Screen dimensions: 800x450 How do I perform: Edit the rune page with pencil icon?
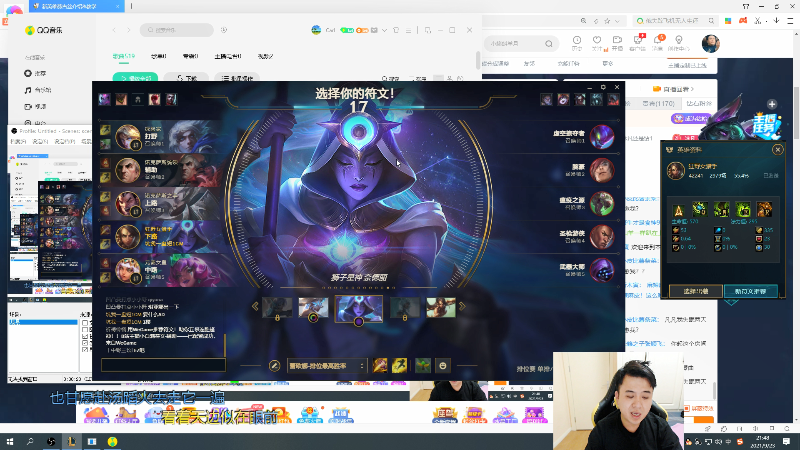click(x=274, y=366)
